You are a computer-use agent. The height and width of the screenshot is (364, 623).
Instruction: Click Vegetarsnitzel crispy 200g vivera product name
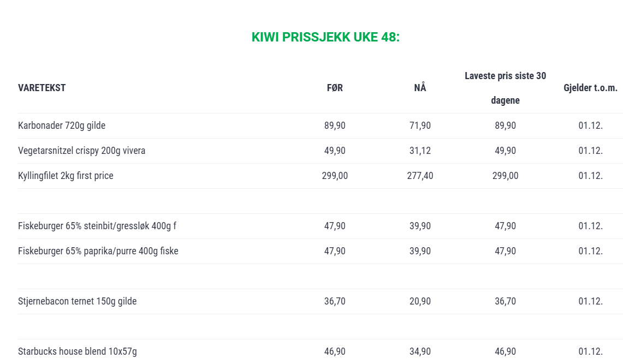pos(81,151)
